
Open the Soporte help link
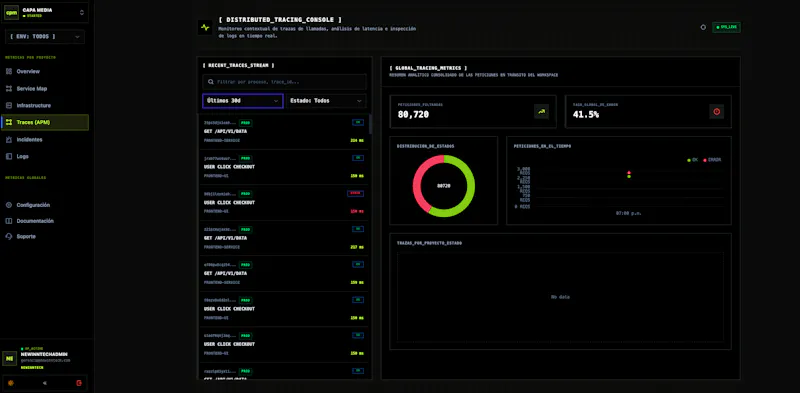pyautogui.click(x=45, y=236)
